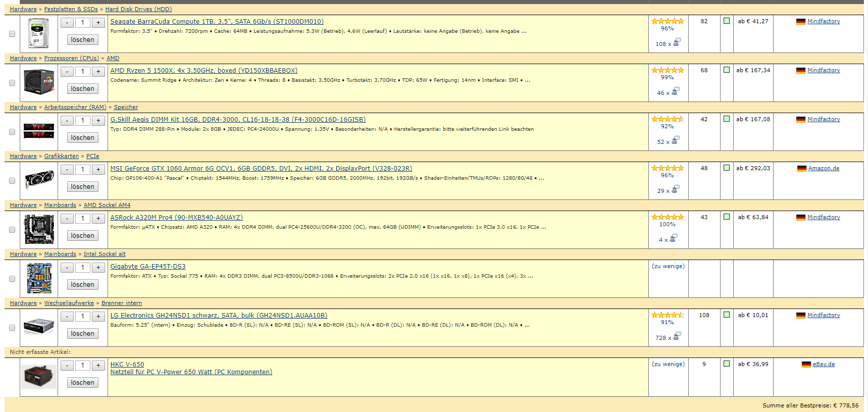The width and height of the screenshot is (868, 412).
Task: Open Seagate BarraCuda Compute 1TB product link
Action: pyautogui.click(x=217, y=21)
